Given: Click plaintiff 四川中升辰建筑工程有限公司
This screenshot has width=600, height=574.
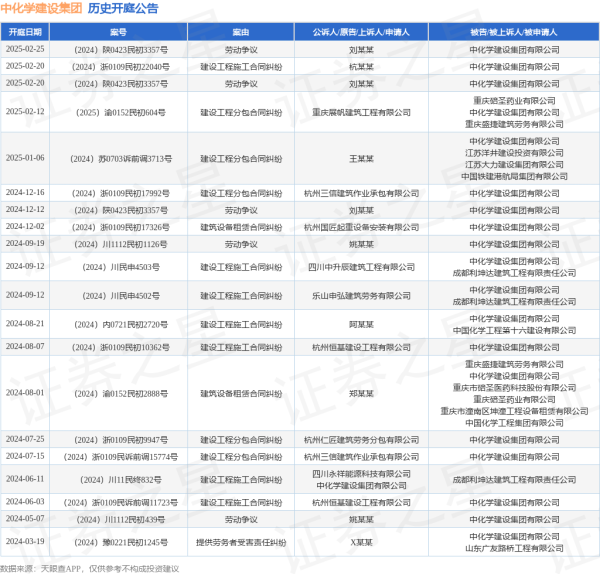Looking at the screenshot, I should click(361, 267).
